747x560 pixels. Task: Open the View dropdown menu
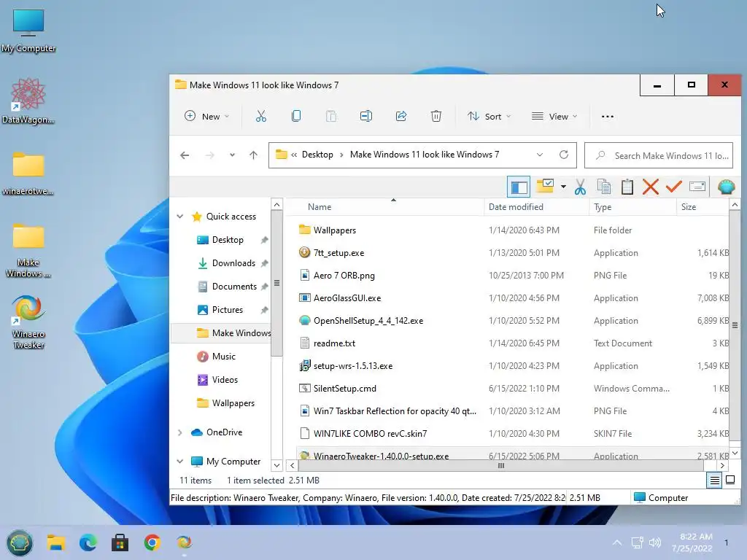[x=554, y=116]
